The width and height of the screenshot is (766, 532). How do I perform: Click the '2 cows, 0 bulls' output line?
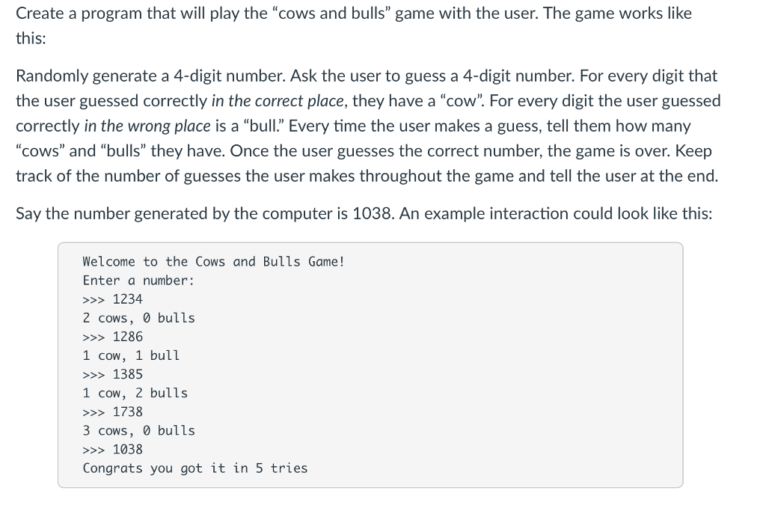pos(138,318)
